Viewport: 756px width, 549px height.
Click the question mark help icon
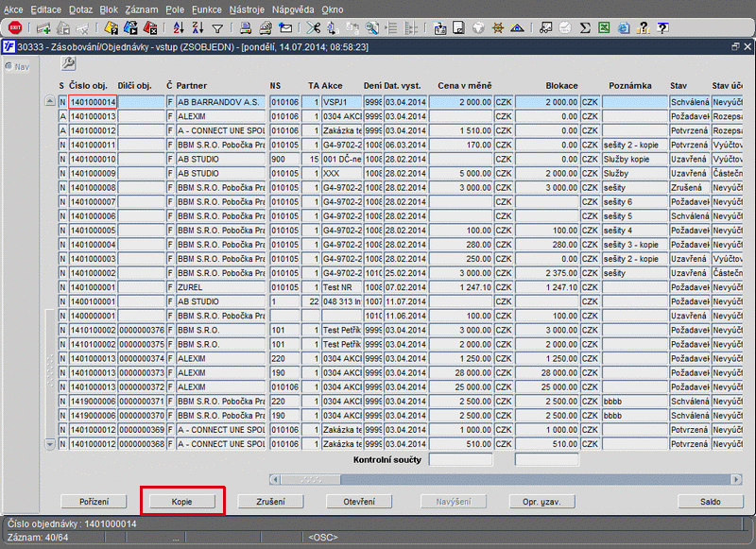point(644,28)
